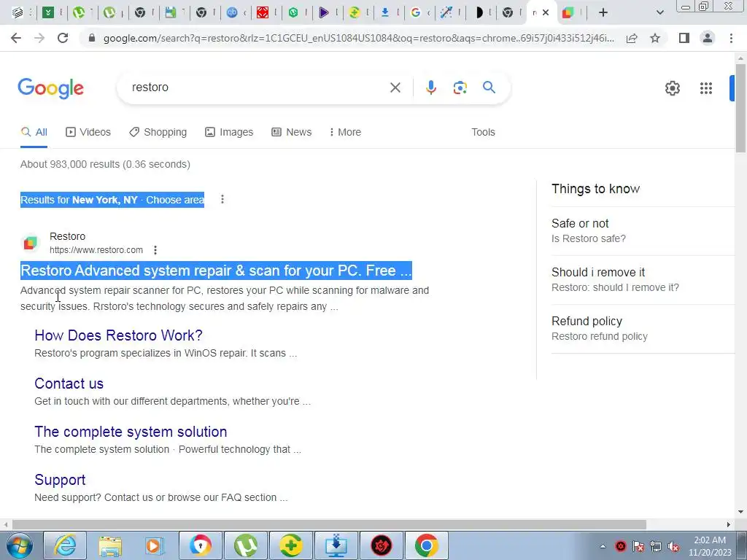Click the 'About 983,000 results' text
The height and width of the screenshot is (560, 747).
click(x=105, y=164)
